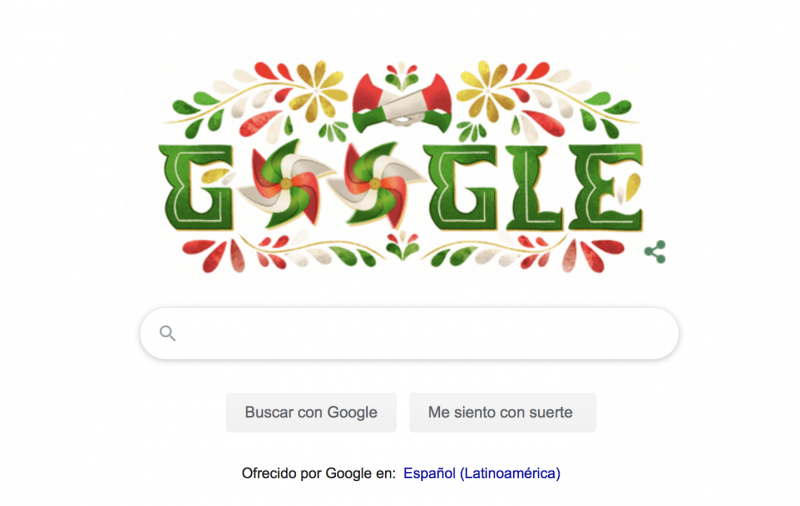Viewport: 800px width, 506px height.
Task: Click the final green letter E of the doodle
Action: click(606, 187)
